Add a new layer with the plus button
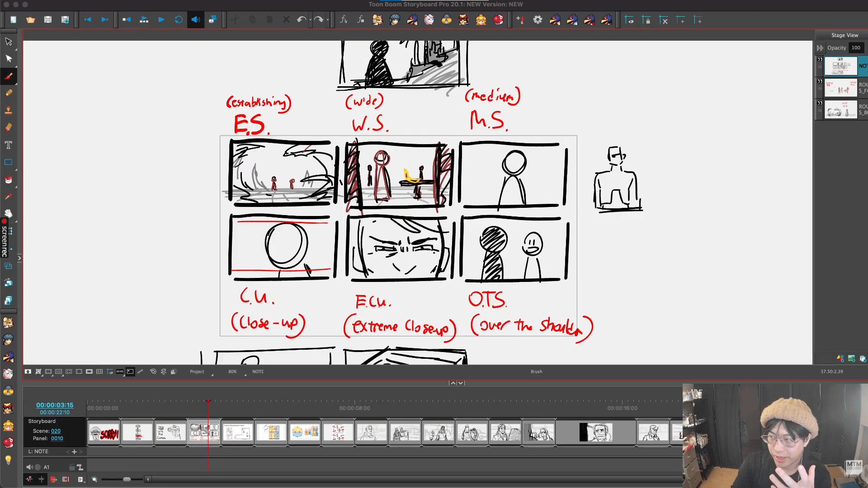The width and height of the screenshot is (868, 488). [74, 451]
